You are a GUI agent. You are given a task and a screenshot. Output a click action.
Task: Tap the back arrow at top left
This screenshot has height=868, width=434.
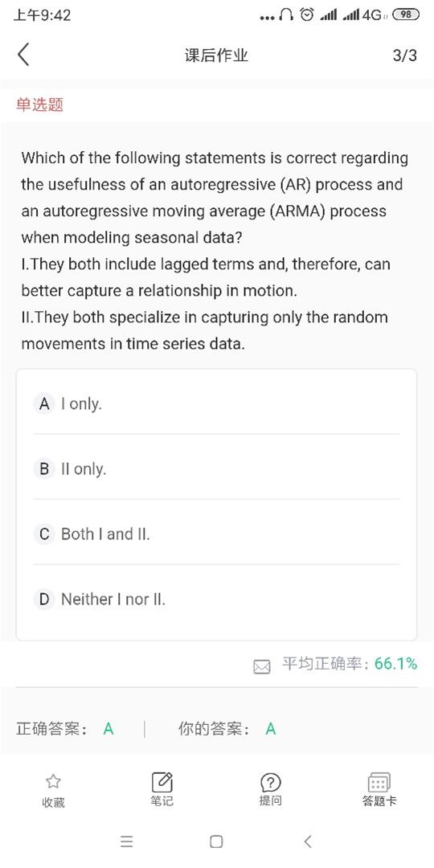click(23, 55)
